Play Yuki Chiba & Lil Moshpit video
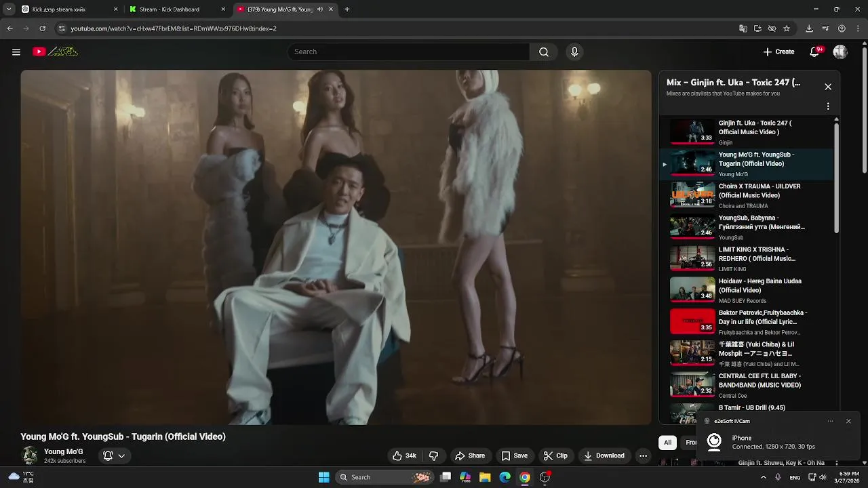 coord(746,353)
